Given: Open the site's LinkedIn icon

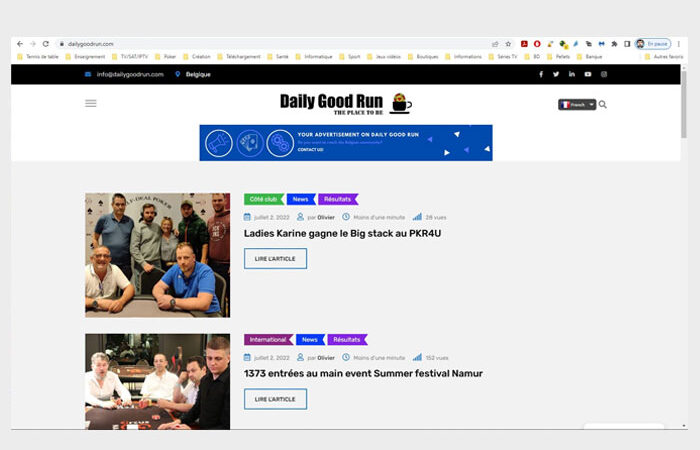Looking at the screenshot, I should pyautogui.click(x=572, y=74).
